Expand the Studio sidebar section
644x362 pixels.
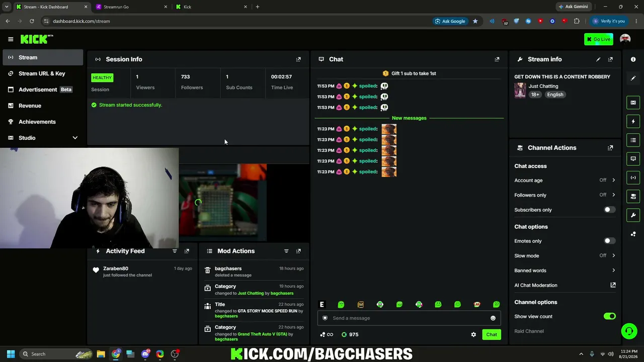pyautogui.click(x=75, y=138)
